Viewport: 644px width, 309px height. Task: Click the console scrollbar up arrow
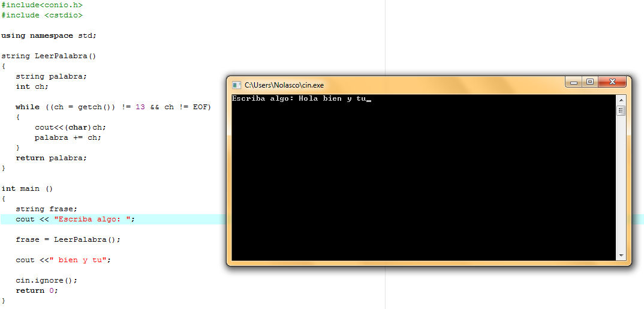tap(621, 100)
